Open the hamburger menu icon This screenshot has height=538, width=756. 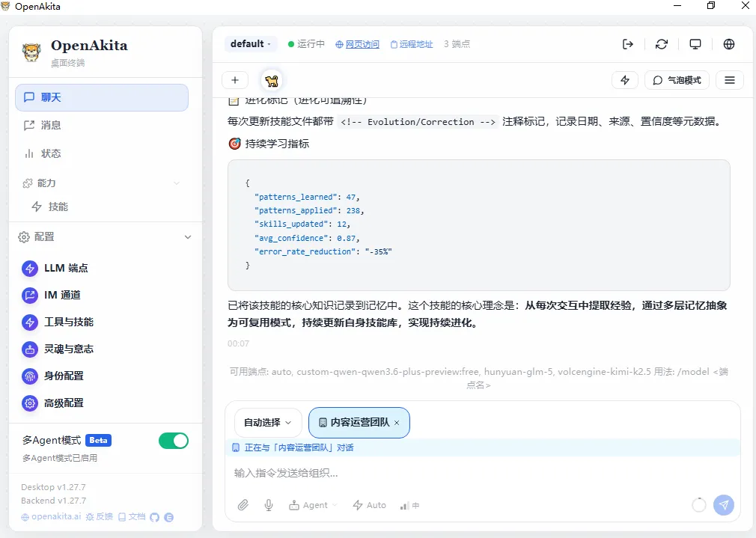pyautogui.click(x=730, y=80)
